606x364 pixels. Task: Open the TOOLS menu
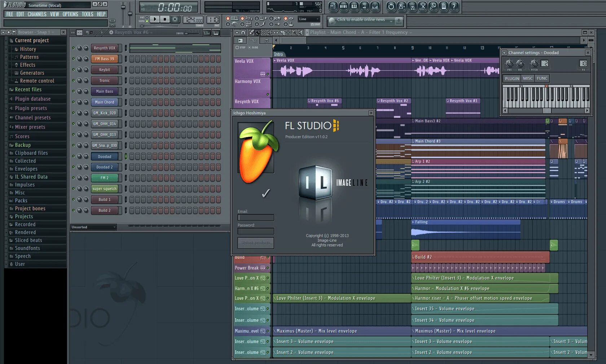coord(87,14)
